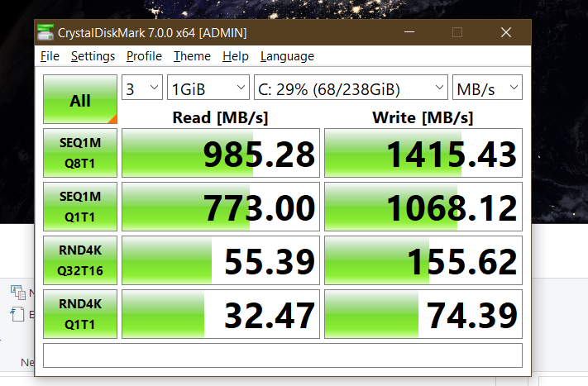Run the RND4K Q1T1 test
Screen dimensions: 588x386
click(80, 314)
